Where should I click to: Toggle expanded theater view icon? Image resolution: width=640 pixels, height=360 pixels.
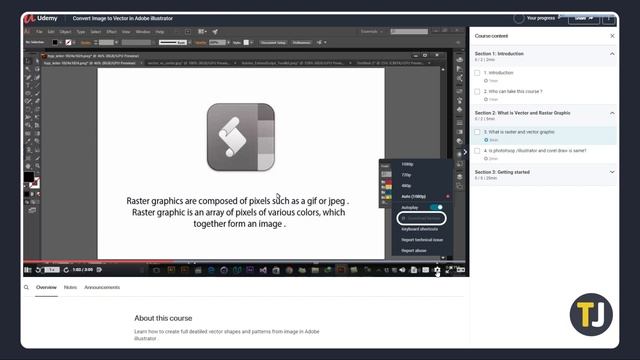461,270
